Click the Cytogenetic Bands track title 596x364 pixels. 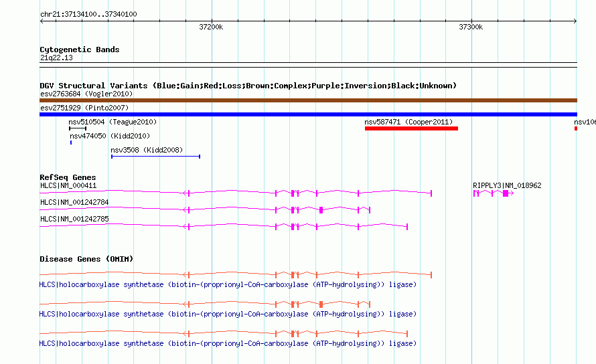[x=80, y=50]
